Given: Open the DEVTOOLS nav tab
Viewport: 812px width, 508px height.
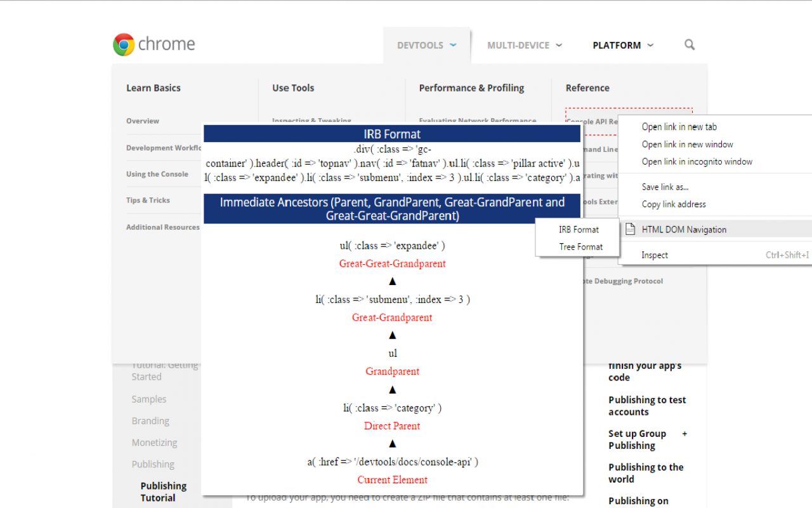Looking at the screenshot, I should 427,45.
